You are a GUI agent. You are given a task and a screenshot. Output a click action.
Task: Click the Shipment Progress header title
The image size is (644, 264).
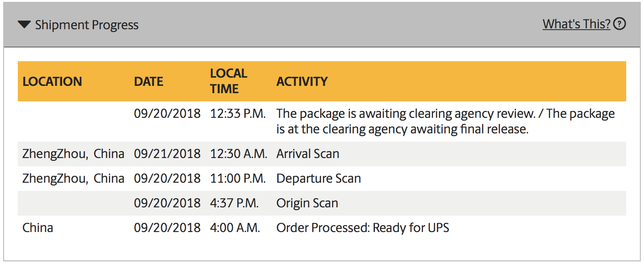pos(87,25)
